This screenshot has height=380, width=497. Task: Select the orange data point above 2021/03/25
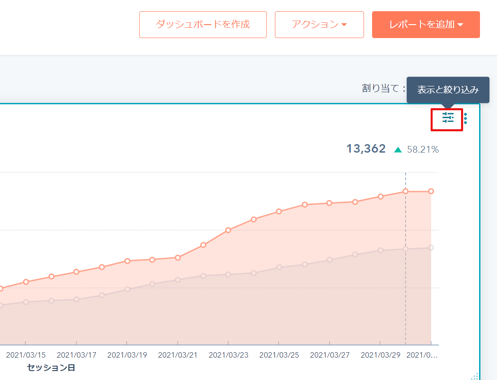[x=279, y=211]
